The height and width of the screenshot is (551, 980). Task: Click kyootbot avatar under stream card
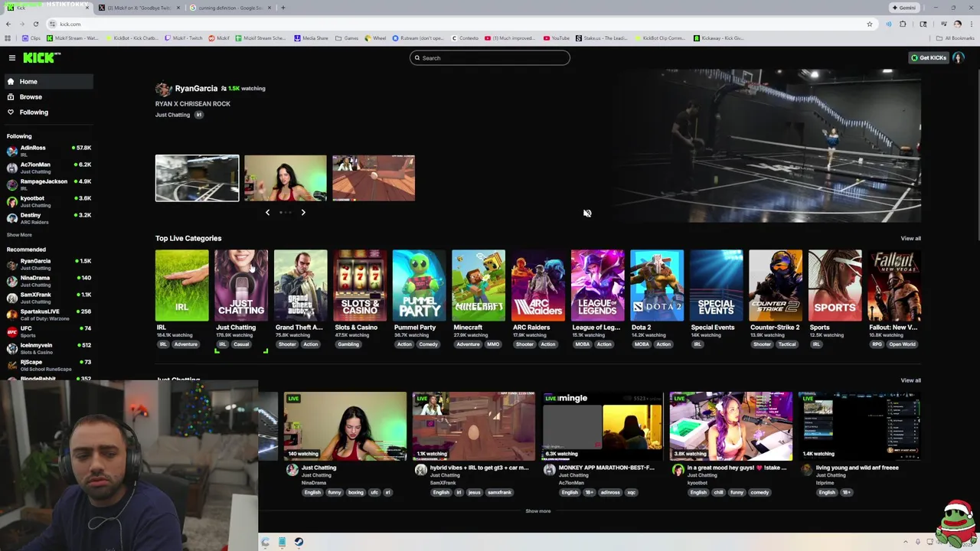coord(678,470)
